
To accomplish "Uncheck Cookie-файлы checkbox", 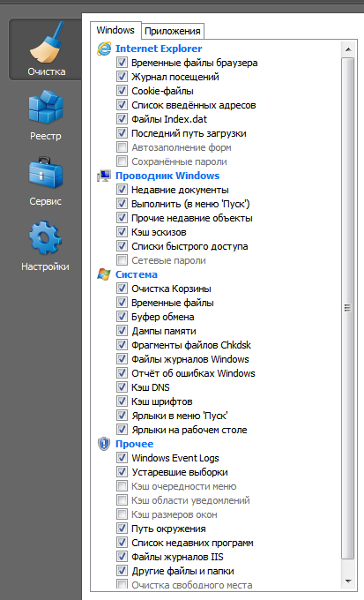I will [122, 91].
